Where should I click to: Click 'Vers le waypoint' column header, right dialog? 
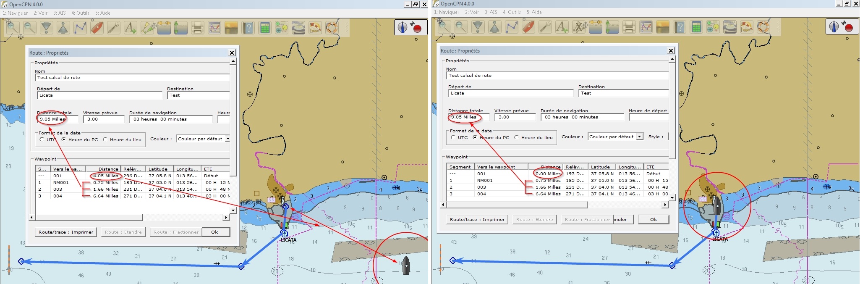pos(501,167)
